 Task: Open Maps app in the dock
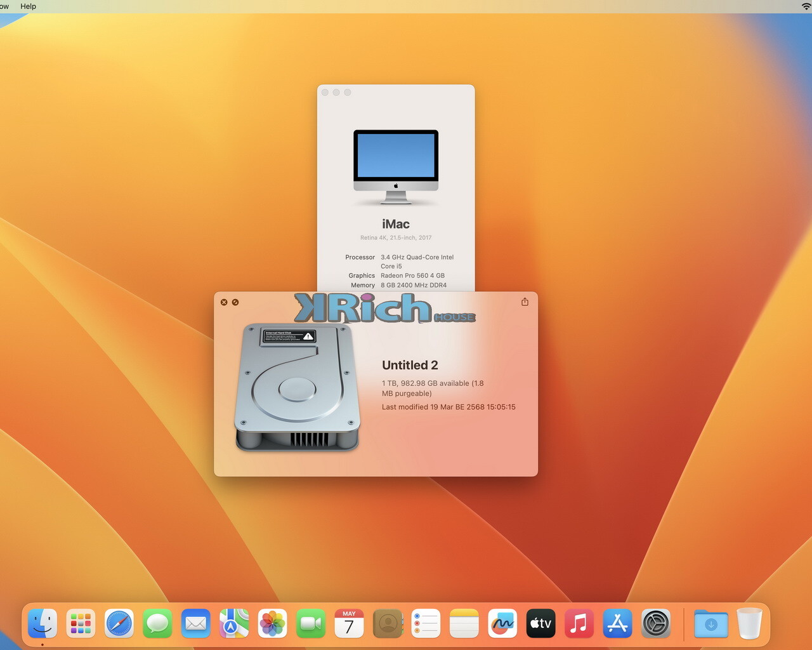234,624
